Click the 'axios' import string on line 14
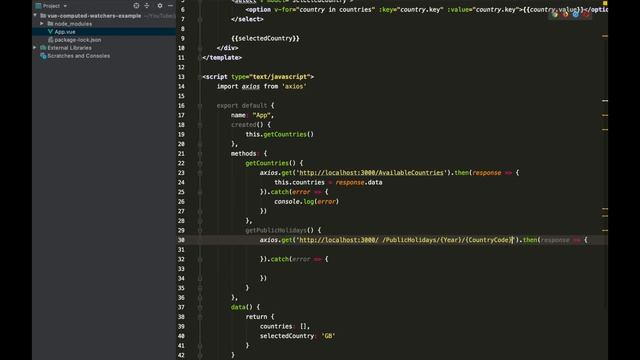The width and height of the screenshot is (640, 360). (x=294, y=87)
